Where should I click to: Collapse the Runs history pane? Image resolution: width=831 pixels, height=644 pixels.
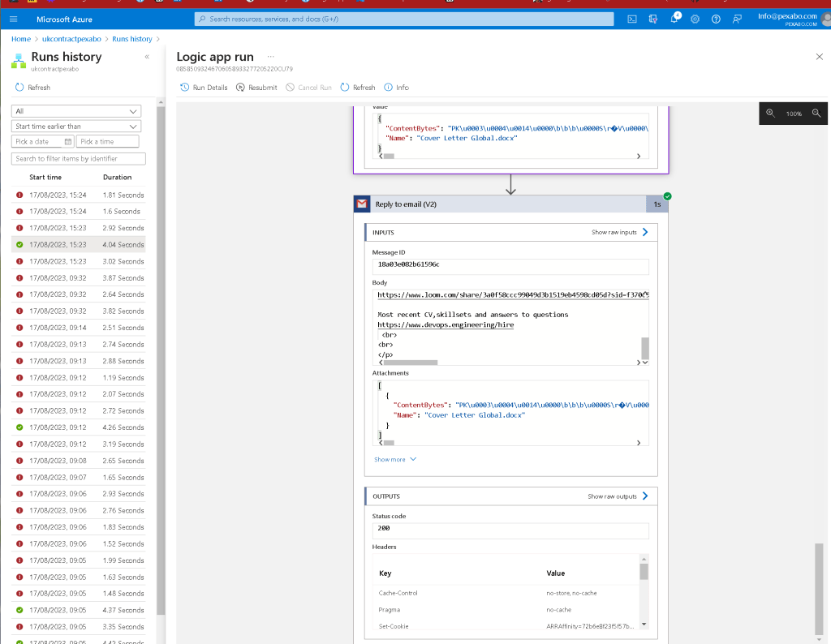[x=147, y=57]
